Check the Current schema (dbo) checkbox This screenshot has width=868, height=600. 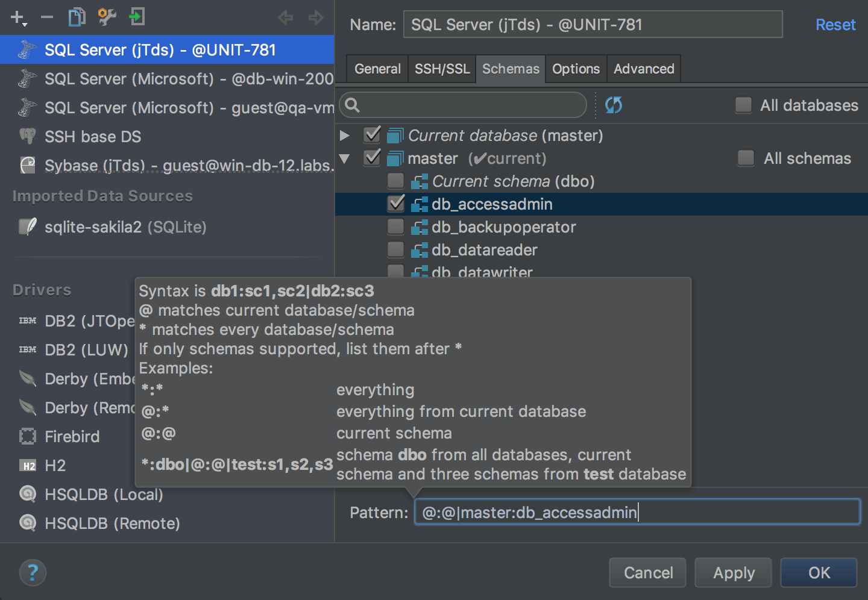pyautogui.click(x=395, y=181)
